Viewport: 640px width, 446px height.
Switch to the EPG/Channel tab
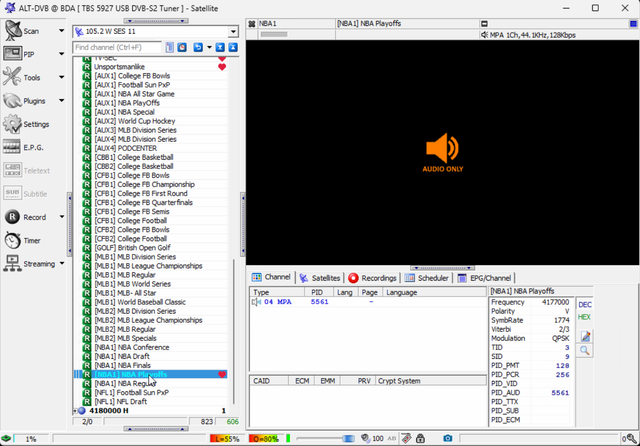[485, 278]
